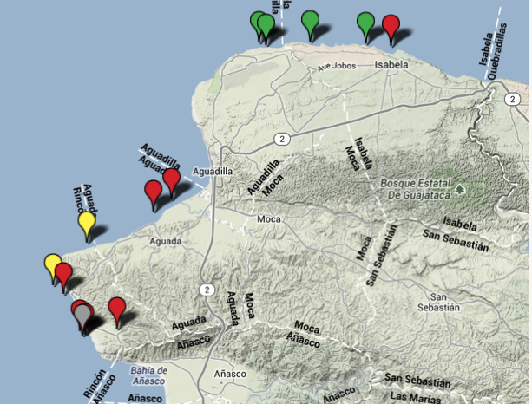Click the Bosque Estatal De Guajataca label

412,190
